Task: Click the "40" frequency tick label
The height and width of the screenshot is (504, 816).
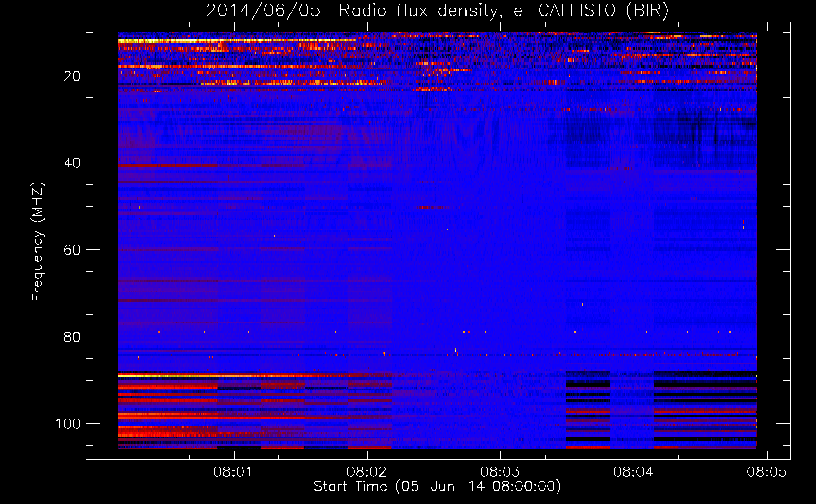Action: click(x=73, y=163)
